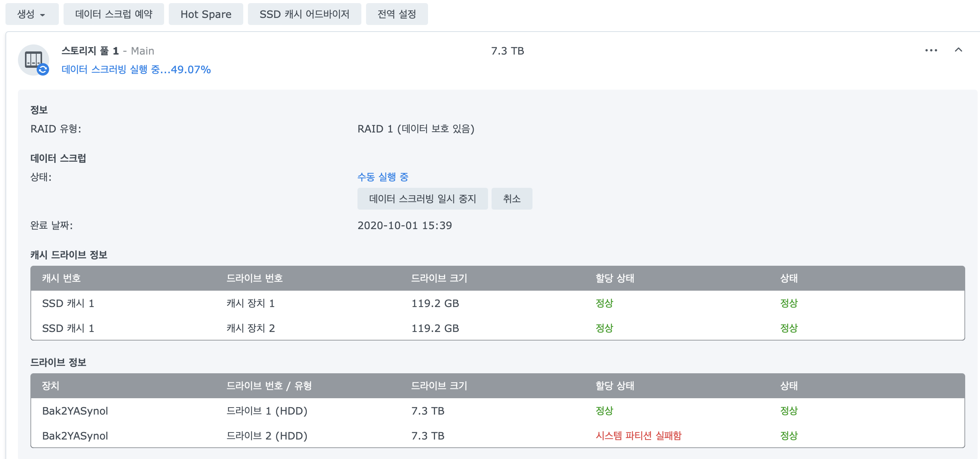Open Hot Spare settings

[206, 14]
